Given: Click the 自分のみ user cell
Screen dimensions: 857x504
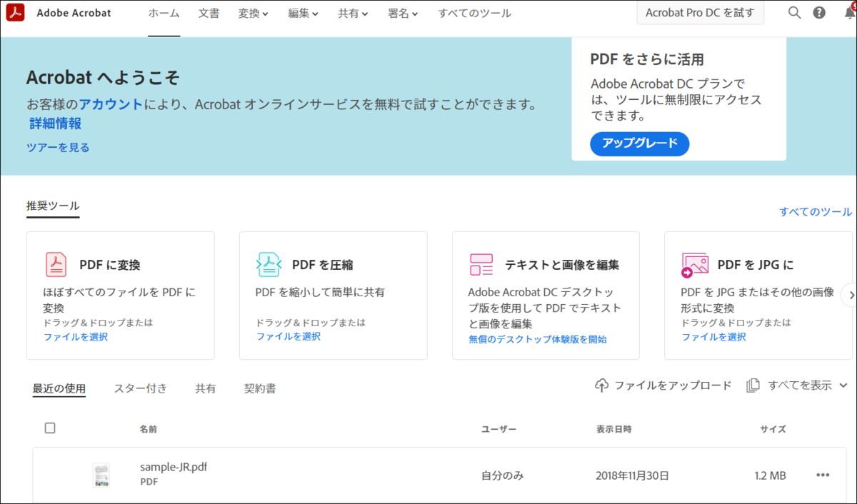Looking at the screenshot, I should (502, 475).
